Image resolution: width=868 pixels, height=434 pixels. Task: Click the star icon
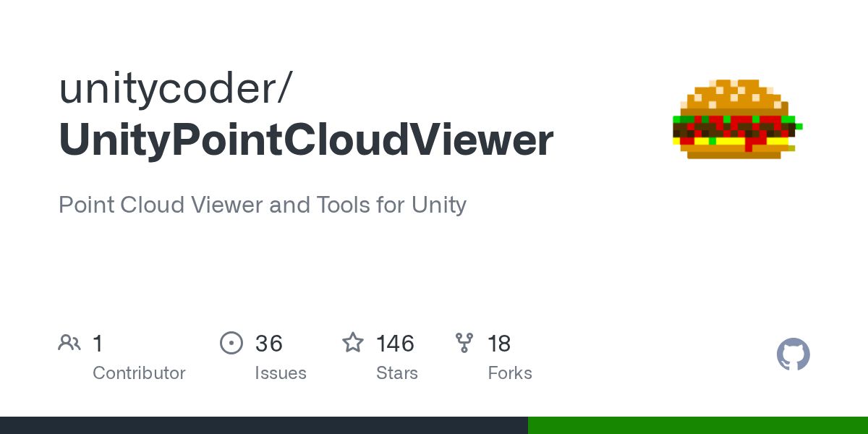(353, 343)
